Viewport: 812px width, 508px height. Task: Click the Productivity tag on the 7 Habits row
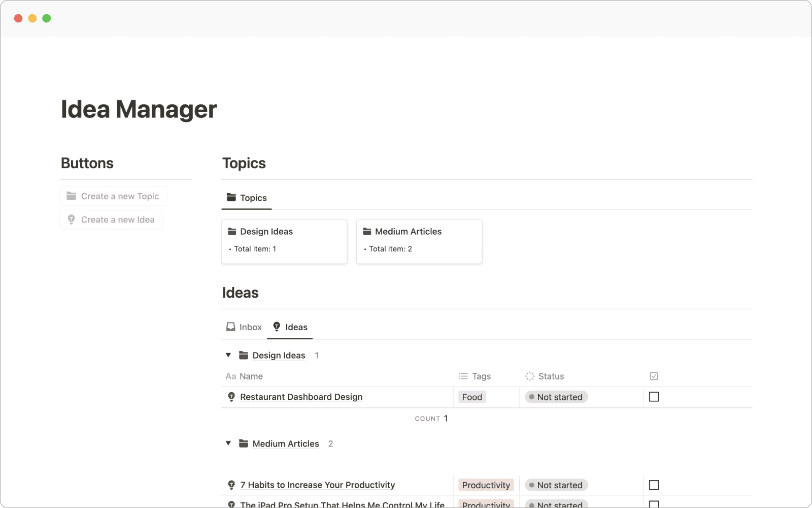[486, 485]
